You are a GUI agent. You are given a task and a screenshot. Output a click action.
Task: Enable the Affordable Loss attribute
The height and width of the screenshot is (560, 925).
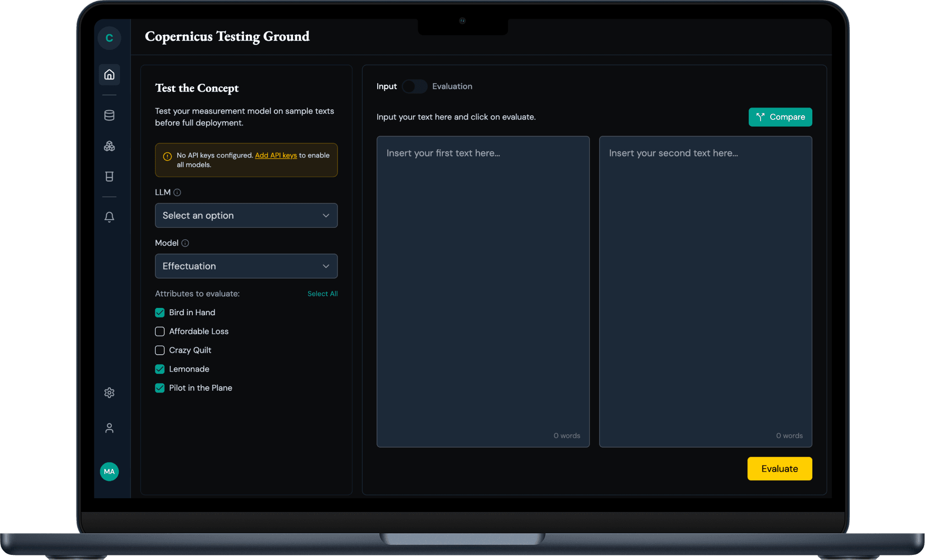pyautogui.click(x=160, y=331)
